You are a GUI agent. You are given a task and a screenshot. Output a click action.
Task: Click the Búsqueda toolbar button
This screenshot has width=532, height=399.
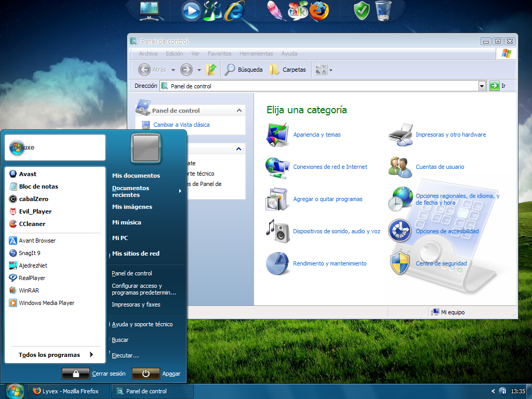pos(244,70)
